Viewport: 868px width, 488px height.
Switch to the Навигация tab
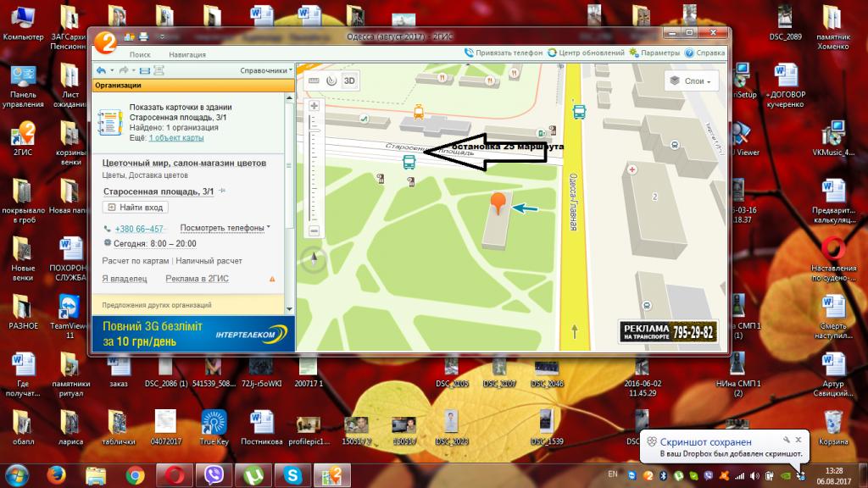[x=186, y=53]
